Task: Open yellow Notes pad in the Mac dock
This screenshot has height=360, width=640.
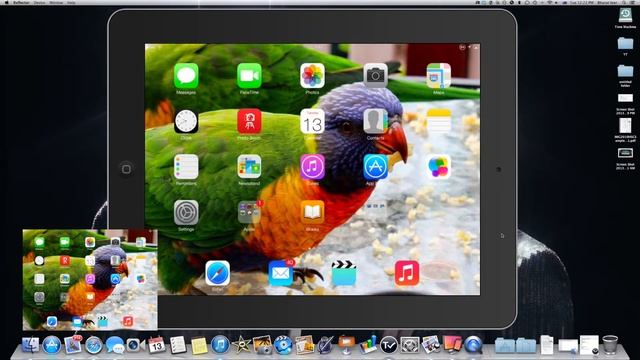Action: tap(199, 345)
